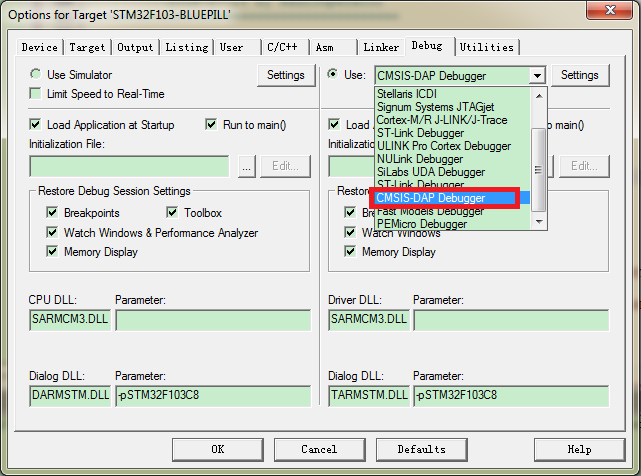641x476 pixels.
Task: Toggle simulator Memory Display checkbox
Action: (x=52, y=251)
